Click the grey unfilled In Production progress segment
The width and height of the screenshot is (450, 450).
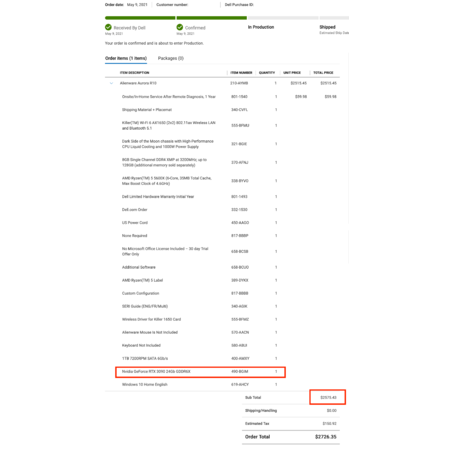point(283,18)
